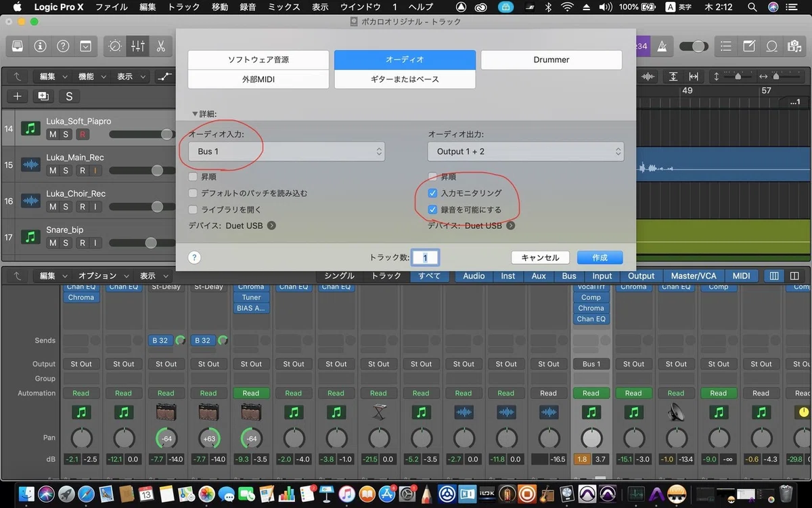Image resolution: width=812 pixels, height=508 pixels.
Task: Select the ソフトウェア音源 track type
Action: (x=258, y=60)
